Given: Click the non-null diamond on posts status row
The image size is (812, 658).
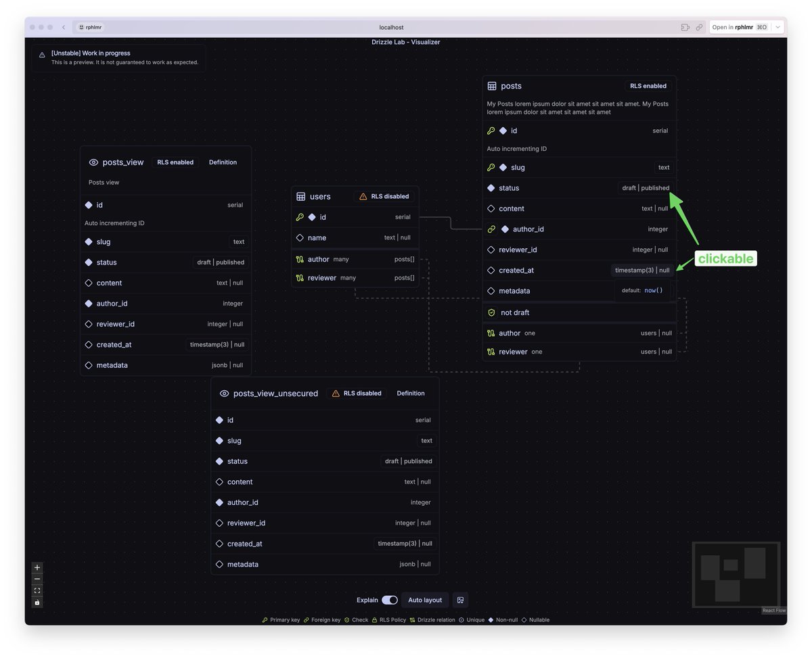Looking at the screenshot, I should [x=491, y=188].
